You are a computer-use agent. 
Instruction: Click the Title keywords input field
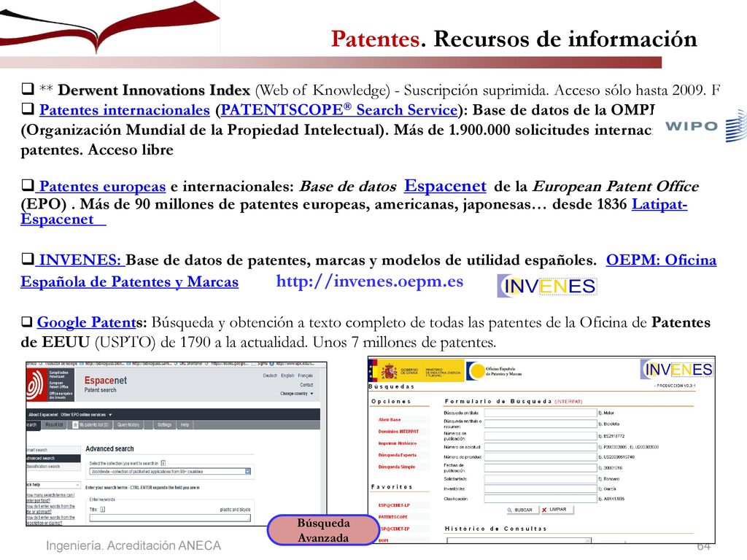pyautogui.click(x=170, y=518)
